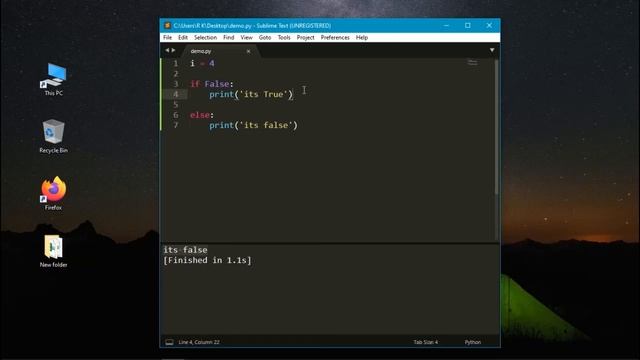Open the Help menu
The width and height of the screenshot is (640, 360).
pyautogui.click(x=362, y=38)
